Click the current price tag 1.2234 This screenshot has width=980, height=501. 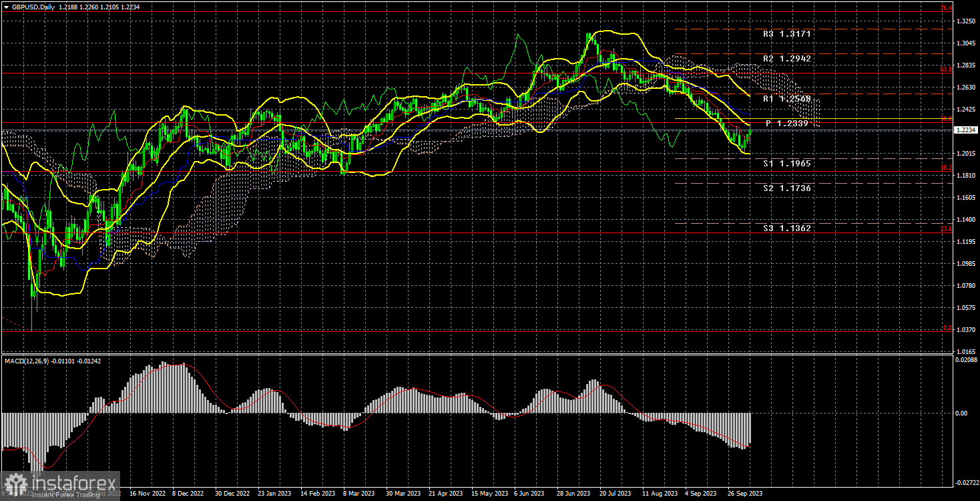965,130
